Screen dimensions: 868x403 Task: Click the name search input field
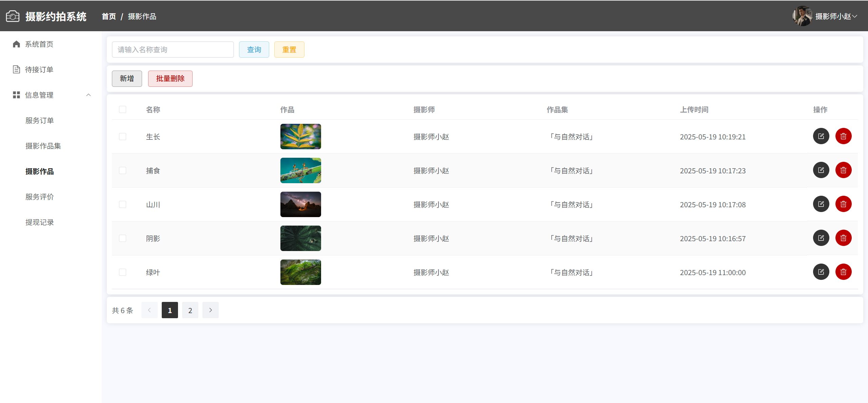[x=173, y=50]
